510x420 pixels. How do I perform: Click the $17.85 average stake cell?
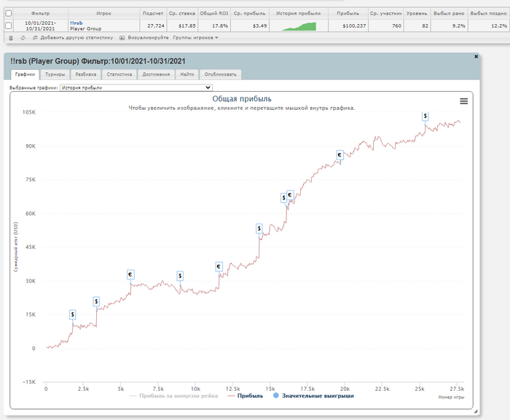[x=182, y=25]
